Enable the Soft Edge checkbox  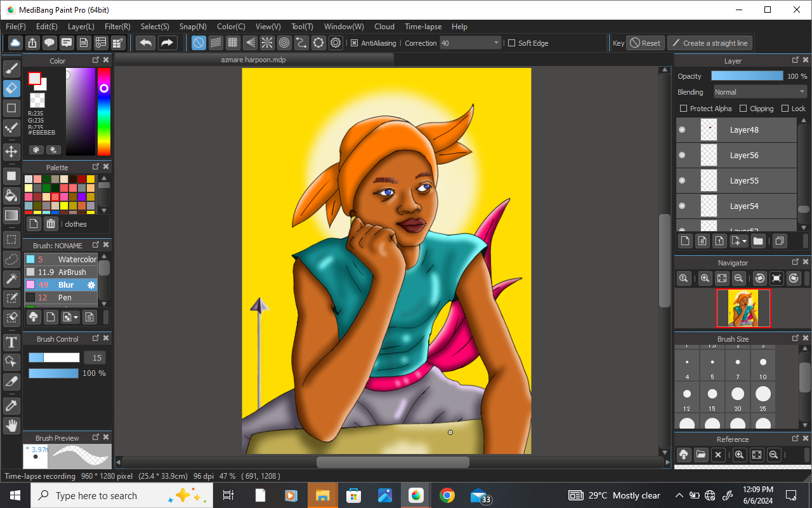(512, 43)
